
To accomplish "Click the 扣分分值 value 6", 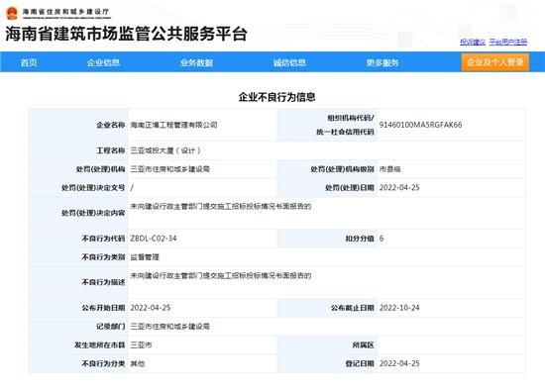I will pyautogui.click(x=381, y=239).
